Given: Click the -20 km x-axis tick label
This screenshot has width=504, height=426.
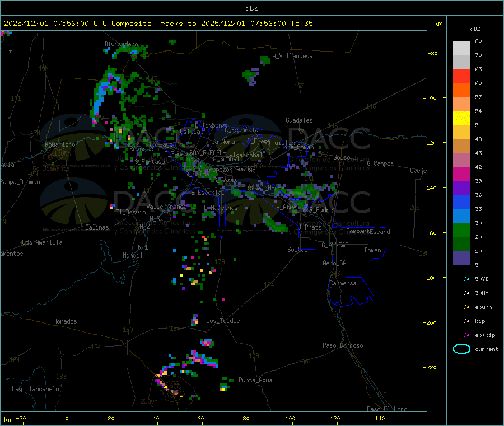Looking at the screenshot, I should (21, 418).
